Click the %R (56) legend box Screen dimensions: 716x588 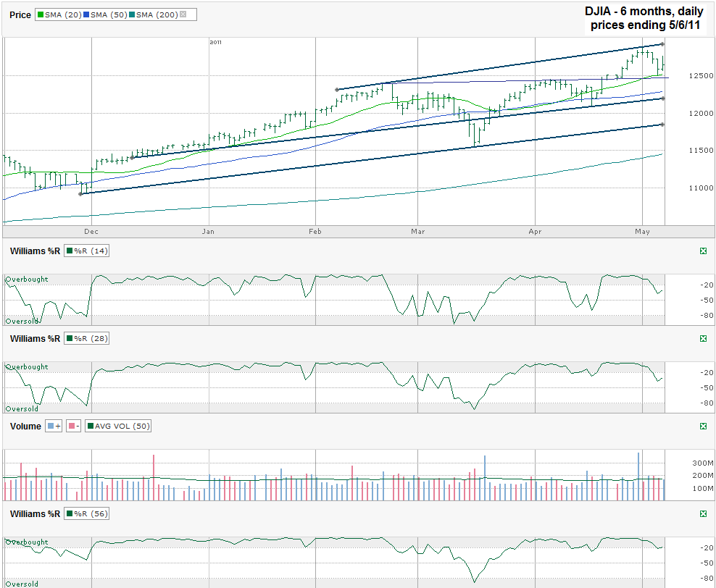click(x=87, y=513)
